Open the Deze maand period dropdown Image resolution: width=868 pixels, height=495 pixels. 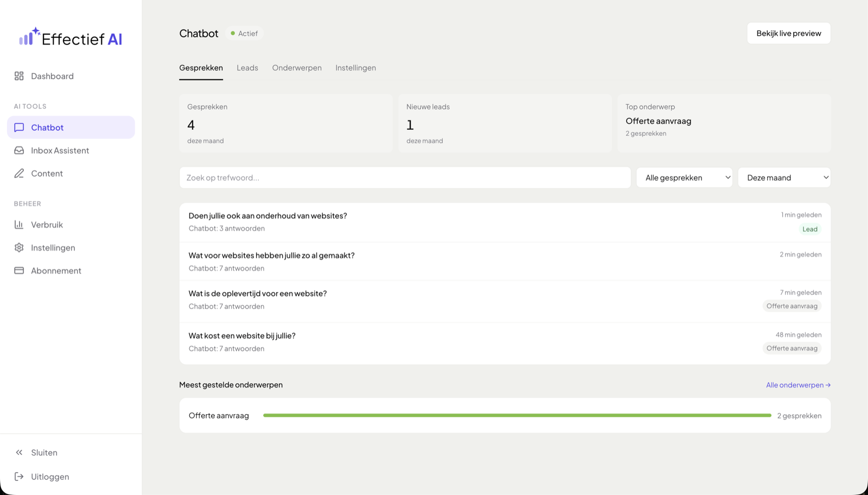point(784,177)
